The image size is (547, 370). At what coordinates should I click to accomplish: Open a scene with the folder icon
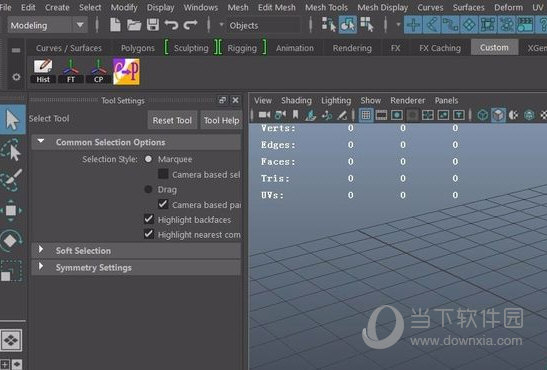click(x=134, y=25)
